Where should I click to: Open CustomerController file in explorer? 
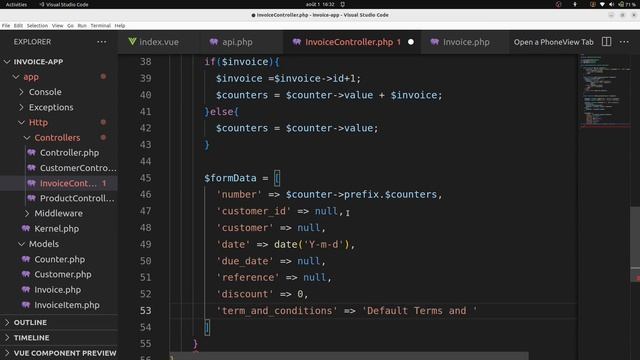point(78,168)
